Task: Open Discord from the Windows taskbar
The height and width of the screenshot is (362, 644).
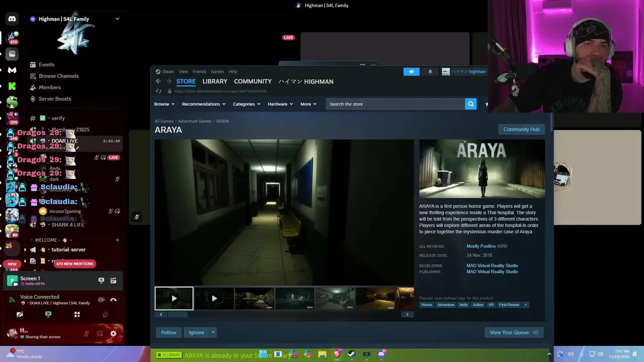Action: pos(381,354)
